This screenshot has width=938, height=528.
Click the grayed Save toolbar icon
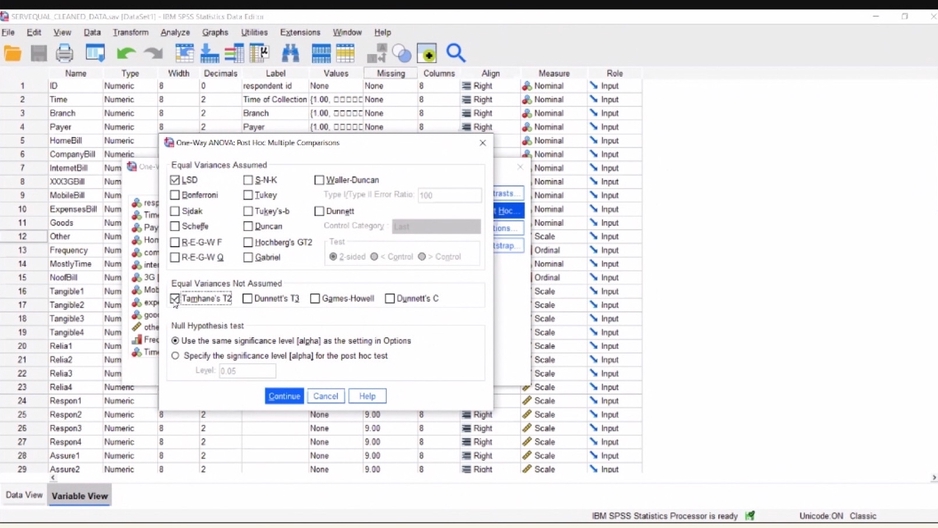(39, 54)
